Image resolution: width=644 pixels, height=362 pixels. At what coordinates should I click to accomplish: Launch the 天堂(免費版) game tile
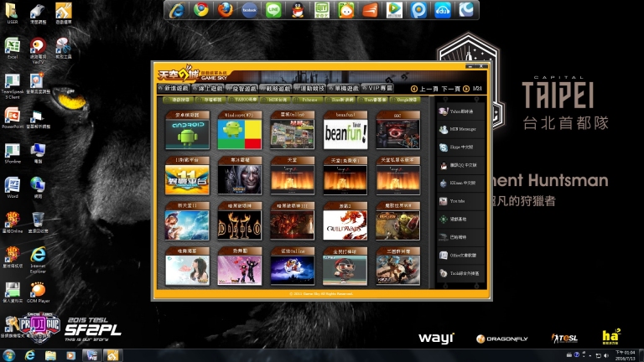pos(345,176)
